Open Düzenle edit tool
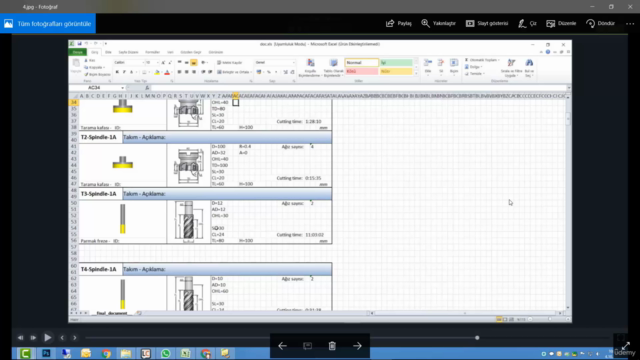 tap(561, 23)
